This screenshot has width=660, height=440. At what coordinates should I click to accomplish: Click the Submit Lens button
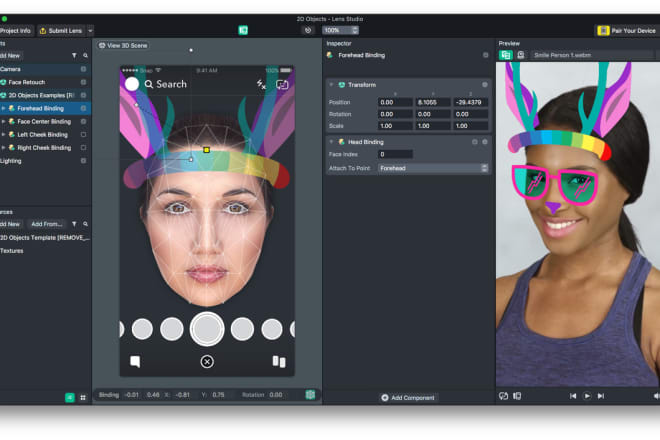click(61, 31)
